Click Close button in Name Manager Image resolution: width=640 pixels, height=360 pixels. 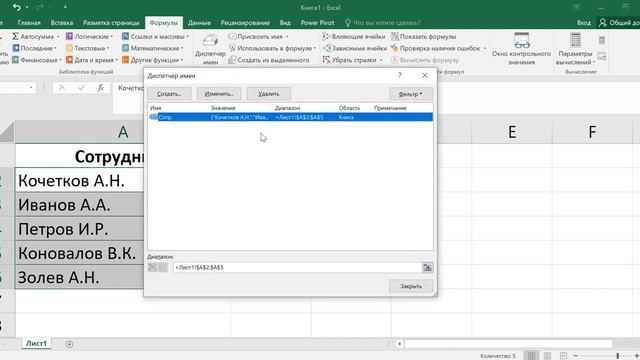pos(411,286)
